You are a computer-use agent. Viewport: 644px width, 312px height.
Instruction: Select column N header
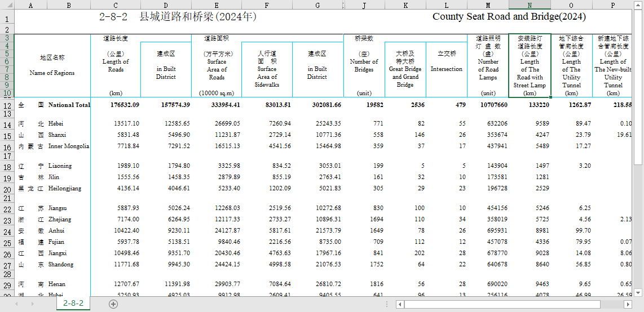point(530,5)
